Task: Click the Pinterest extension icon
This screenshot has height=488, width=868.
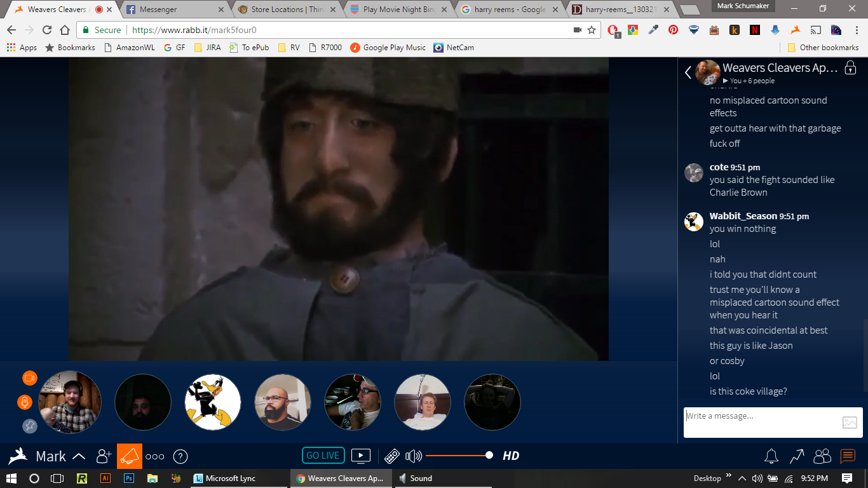Action: 674,30
